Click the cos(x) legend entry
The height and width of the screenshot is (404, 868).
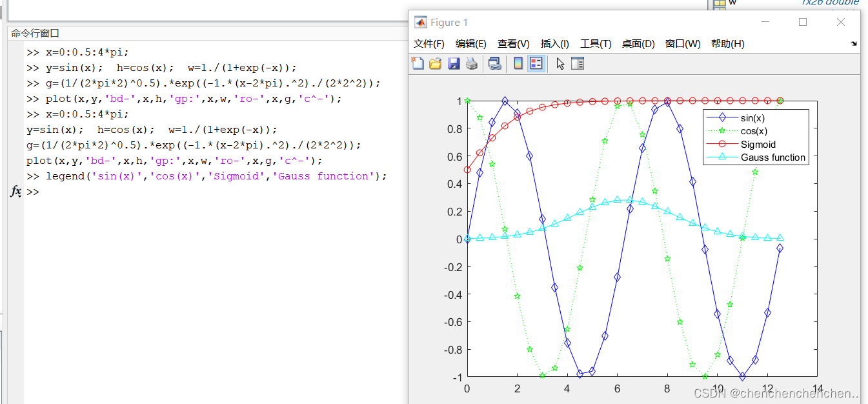tap(754, 131)
